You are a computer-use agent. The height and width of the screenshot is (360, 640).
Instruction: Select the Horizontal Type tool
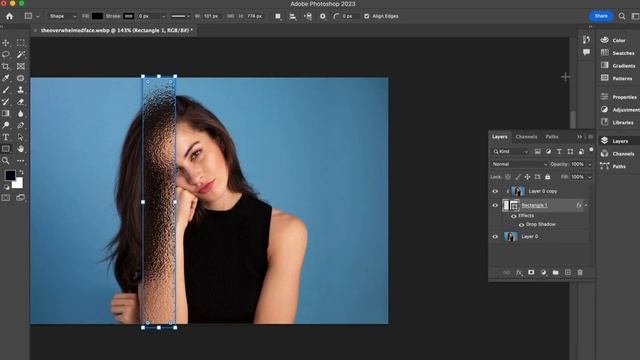(6, 137)
